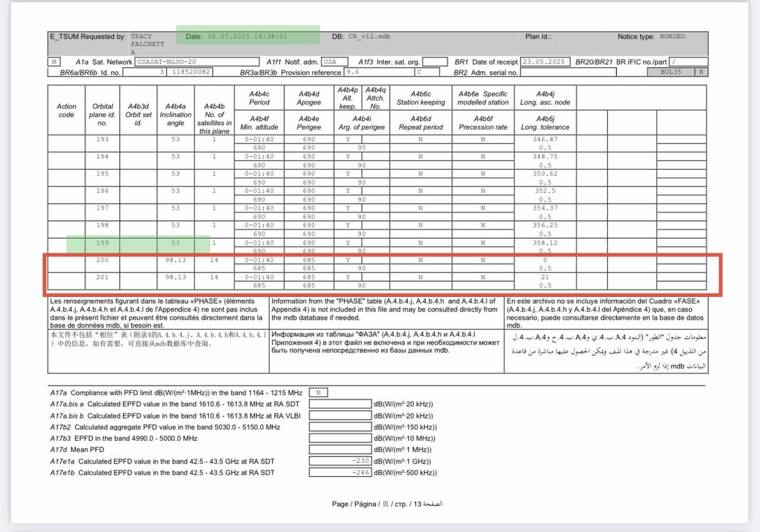
Task: Click inclination 98.13 in plane 201 row
Action: (x=175, y=277)
